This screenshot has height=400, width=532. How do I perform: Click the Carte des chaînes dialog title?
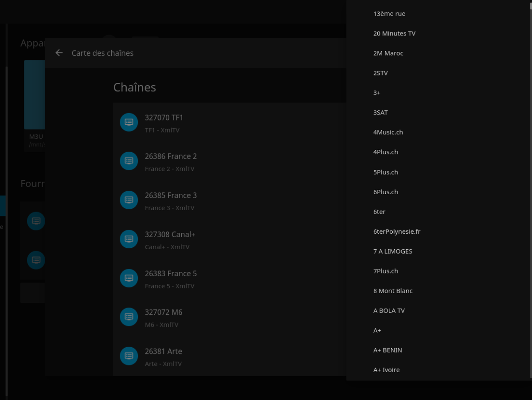[102, 53]
